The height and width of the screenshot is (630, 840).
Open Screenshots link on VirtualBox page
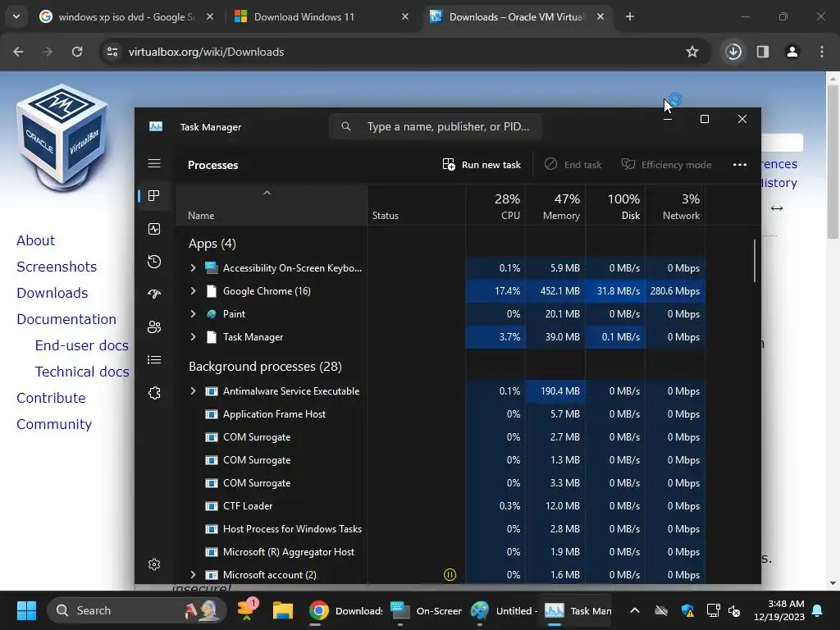click(57, 267)
